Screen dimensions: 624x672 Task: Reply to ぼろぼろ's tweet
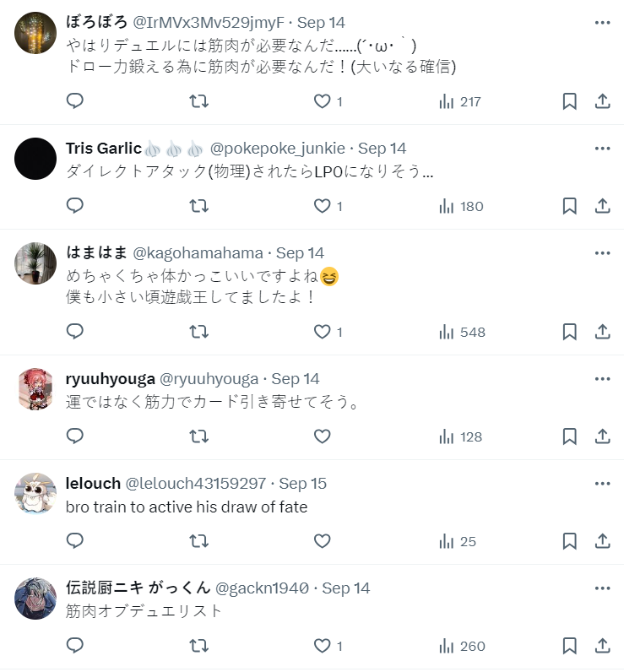(74, 101)
